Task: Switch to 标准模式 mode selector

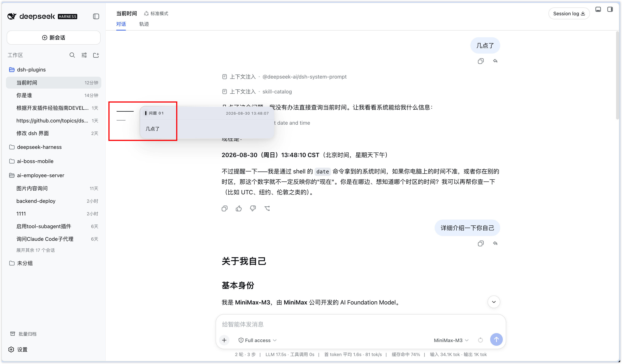Action: click(156, 14)
